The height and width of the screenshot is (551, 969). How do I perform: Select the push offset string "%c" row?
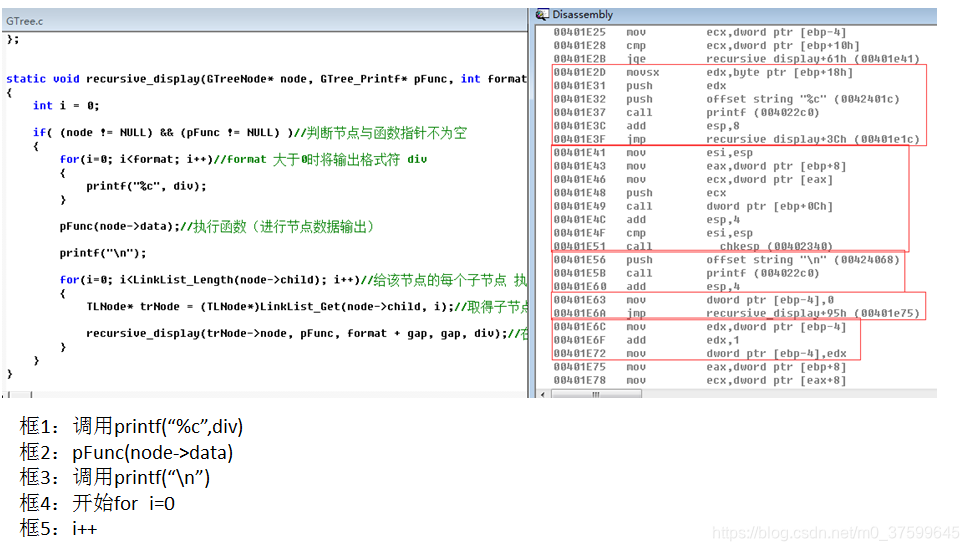point(727,99)
